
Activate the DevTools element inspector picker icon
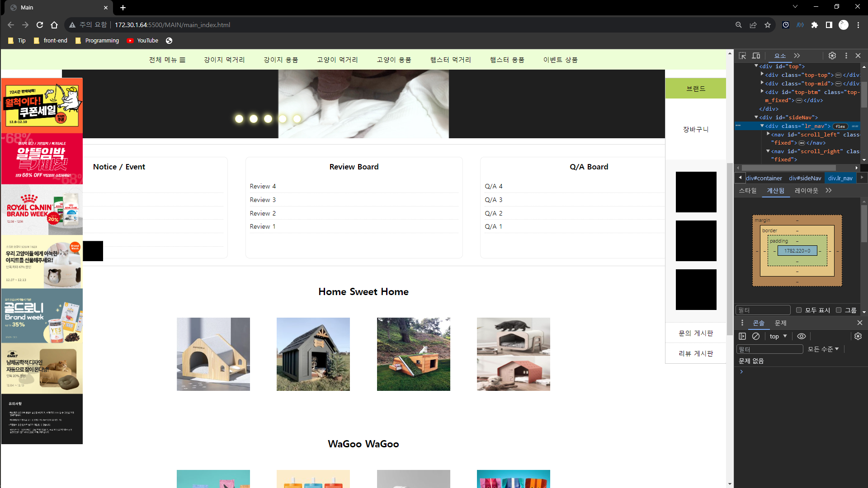pyautogui.click(x=742, y=56)
